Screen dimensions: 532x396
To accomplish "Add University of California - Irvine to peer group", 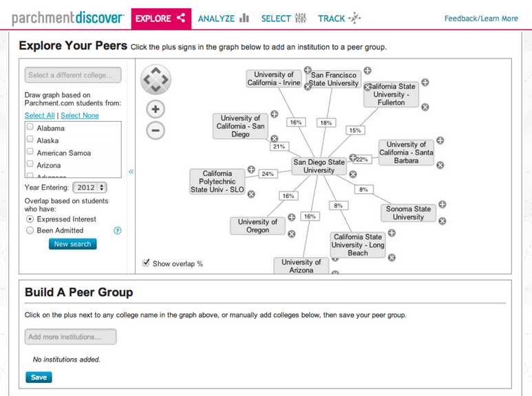I will pyautogui.click(x=308, y=70).
